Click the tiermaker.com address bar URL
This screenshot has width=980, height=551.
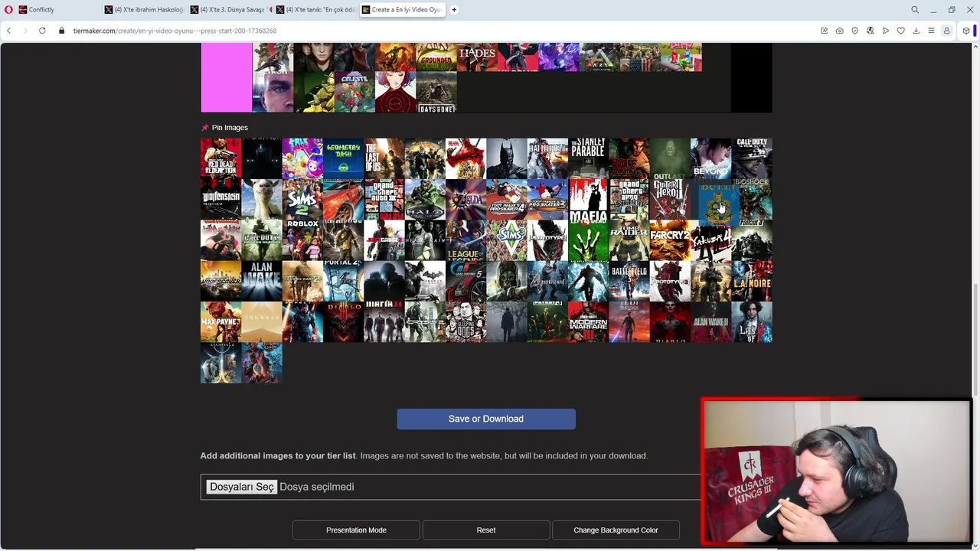coord(175,31)
